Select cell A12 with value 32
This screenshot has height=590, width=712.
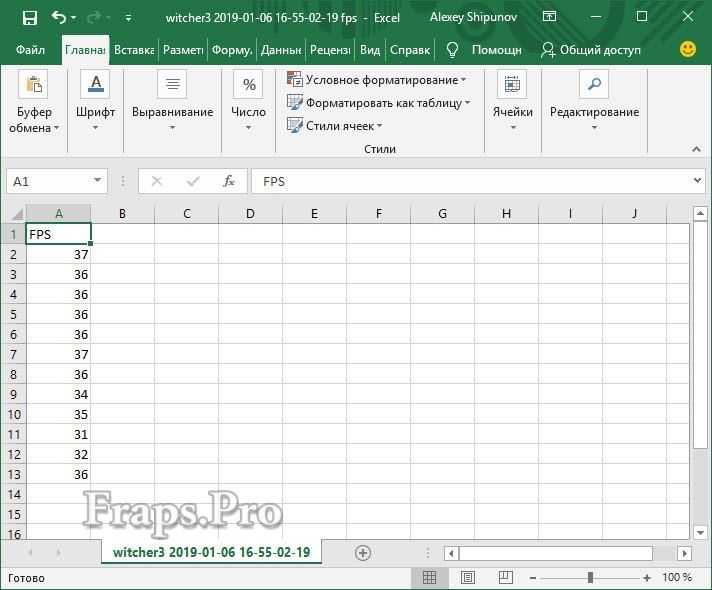59,454
